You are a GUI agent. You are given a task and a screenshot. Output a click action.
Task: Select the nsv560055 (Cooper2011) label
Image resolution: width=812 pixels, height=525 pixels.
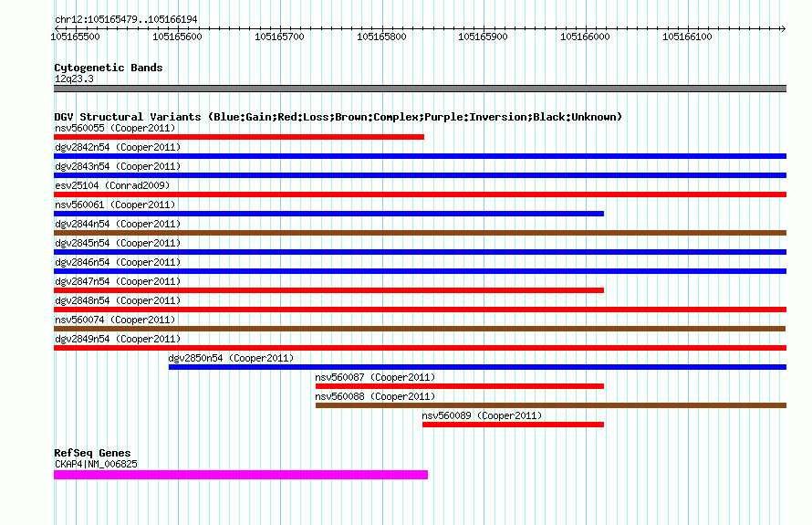pos(115,128)
